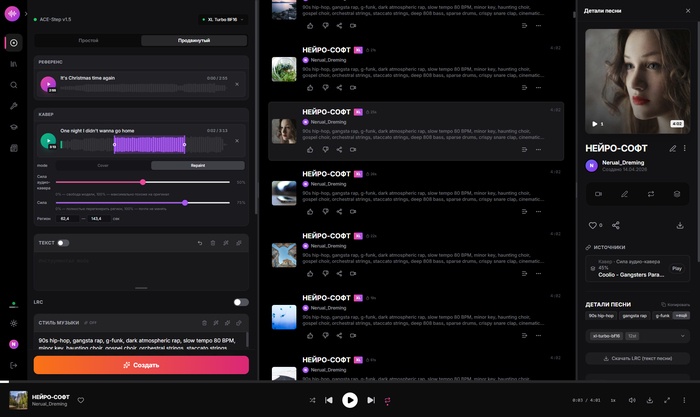Select the Cover mode
The height and width of the screenshot is (417, 700).
point(103,166)
